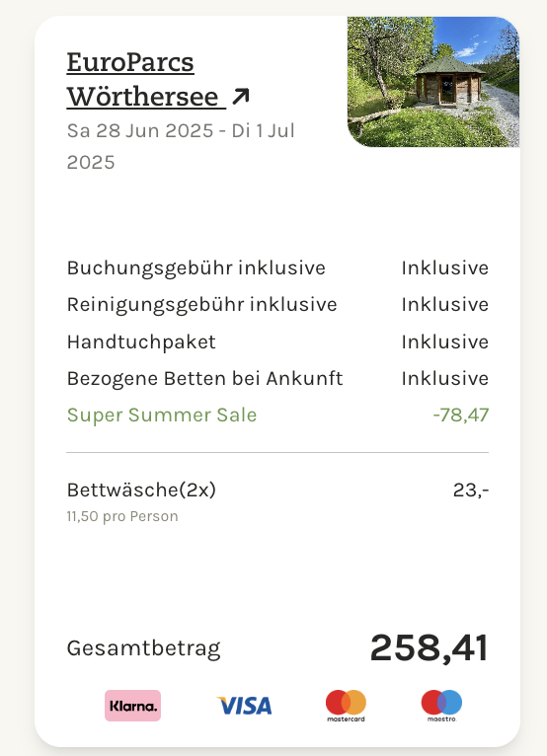This screenshot has height=756, width=547.
Task: Click the 258,41 total amount
Action: (429, 648)
